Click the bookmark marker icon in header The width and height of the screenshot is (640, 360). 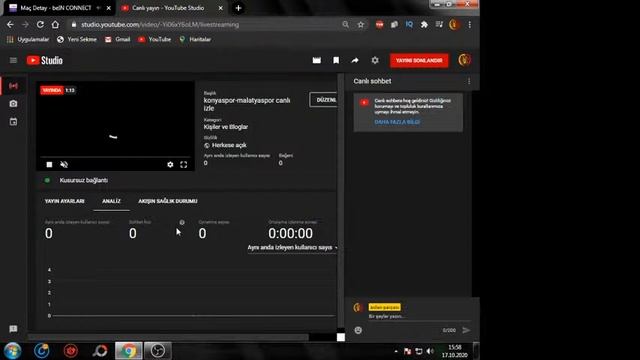click(x=336, y=60)
